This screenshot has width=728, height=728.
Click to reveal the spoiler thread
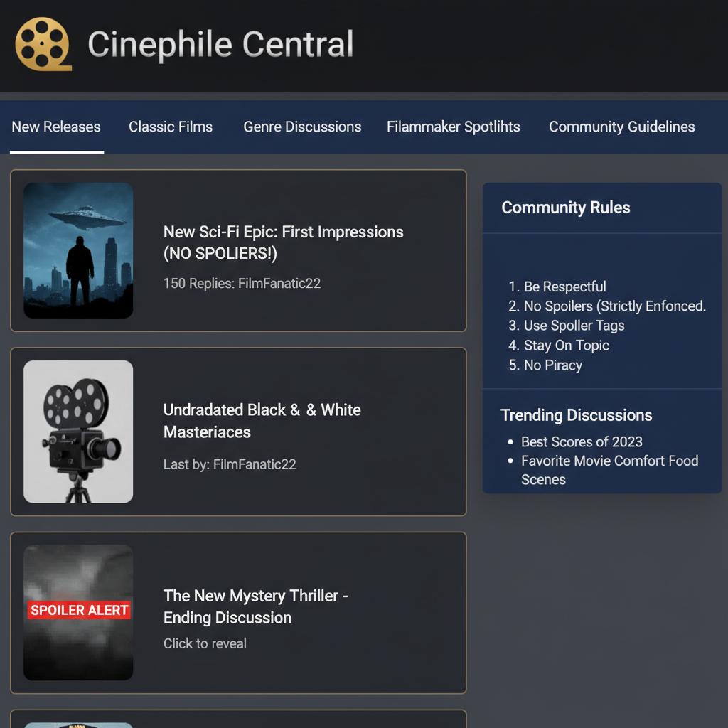205,643
